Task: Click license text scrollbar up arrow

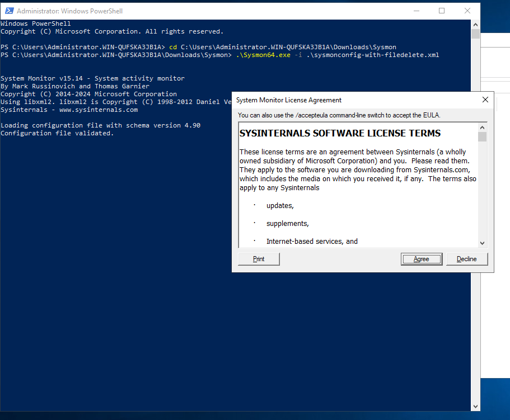Action: (x=483, y=128)
